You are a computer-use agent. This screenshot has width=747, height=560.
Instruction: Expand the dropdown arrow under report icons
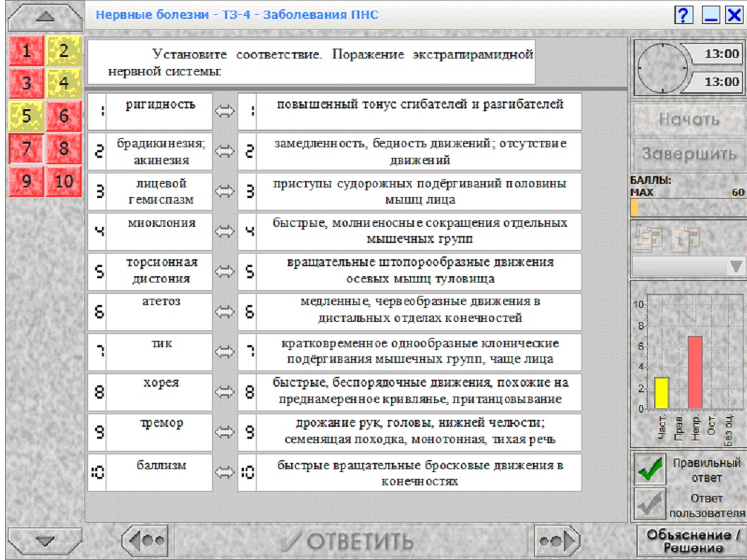(x=736, y=266)
